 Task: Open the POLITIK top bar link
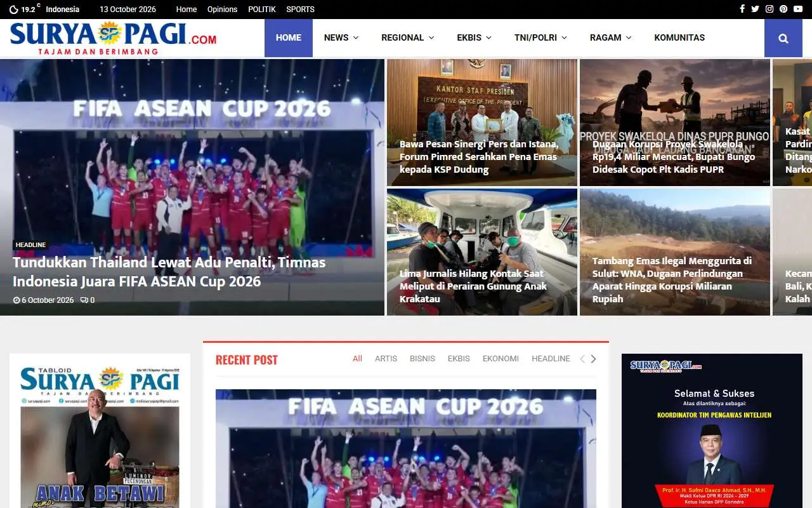pyautogui.click(x=262, y=10)
